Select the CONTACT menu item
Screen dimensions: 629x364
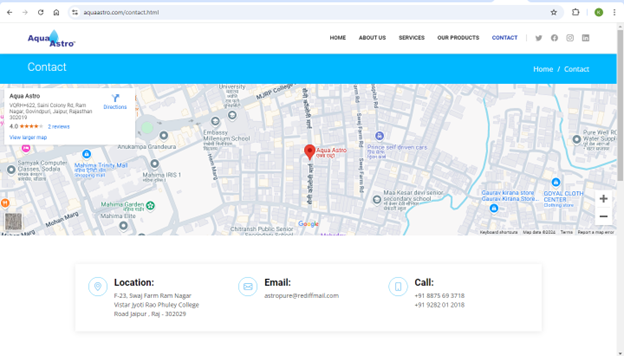pos(505,38)
